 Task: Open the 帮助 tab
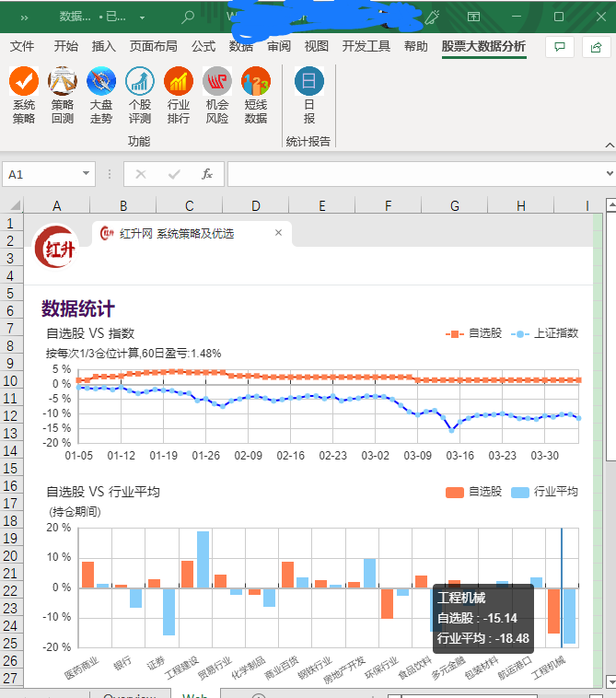point(415,46)
